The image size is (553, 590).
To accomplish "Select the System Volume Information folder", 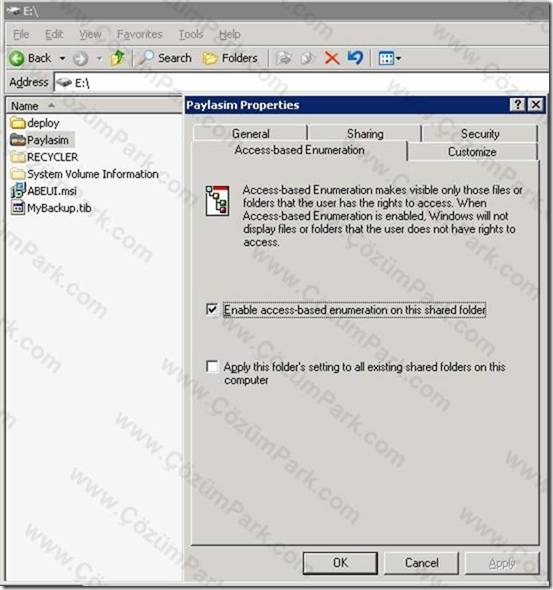I will [x=85, y=174].
